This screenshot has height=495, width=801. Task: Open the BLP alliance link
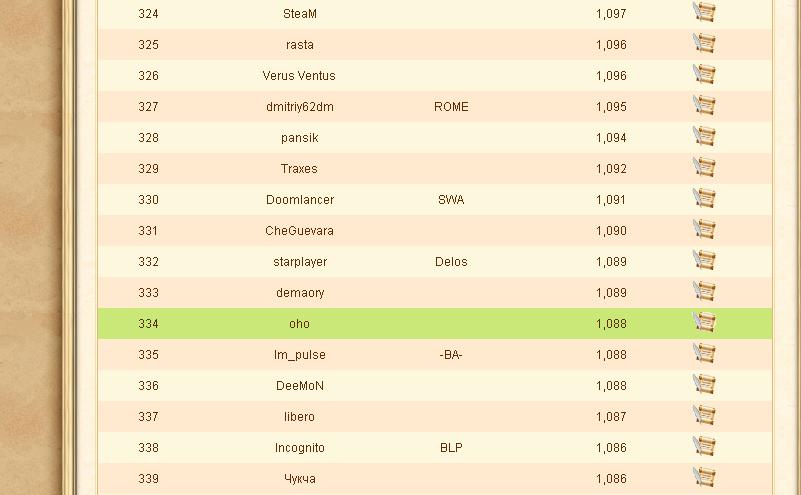click(451, 448)
